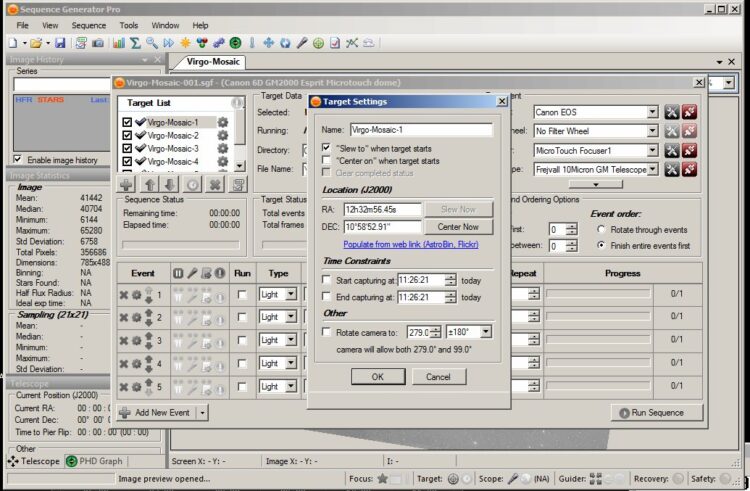Click the Center Now button

pyautogui.click(x=458, y=227)
